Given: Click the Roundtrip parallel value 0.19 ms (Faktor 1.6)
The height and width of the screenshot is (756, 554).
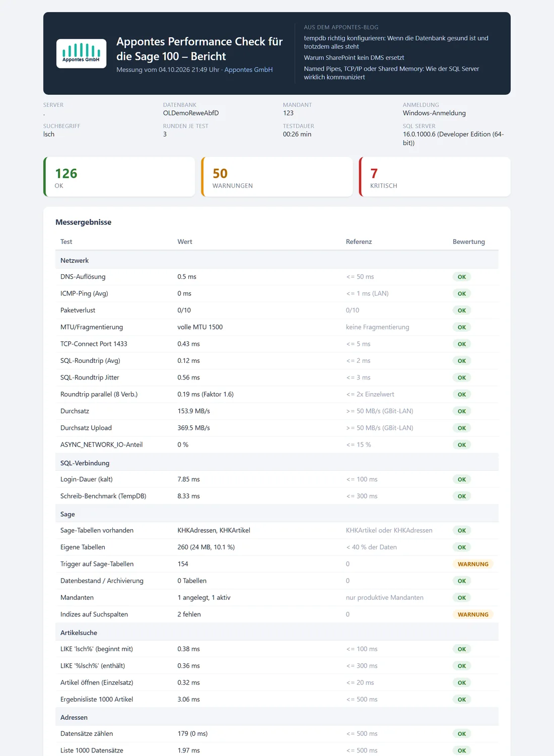Looking at the screenshot, I should point(205,394).
